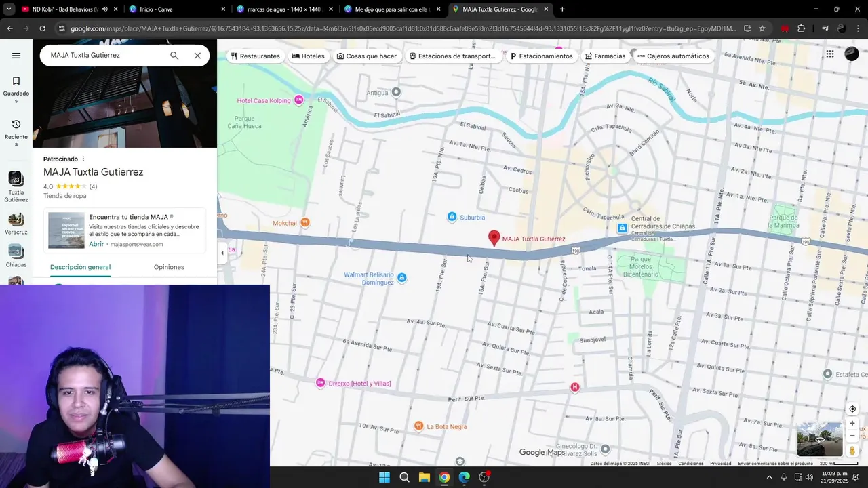Click the Street View pegman

[852, 451]
